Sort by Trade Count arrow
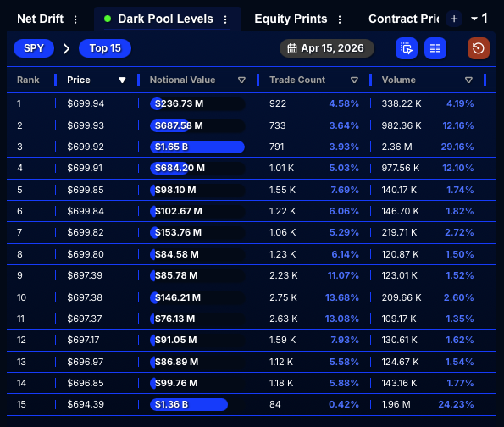The width and height of the screenshot is (504, 427). coord(354,80)
